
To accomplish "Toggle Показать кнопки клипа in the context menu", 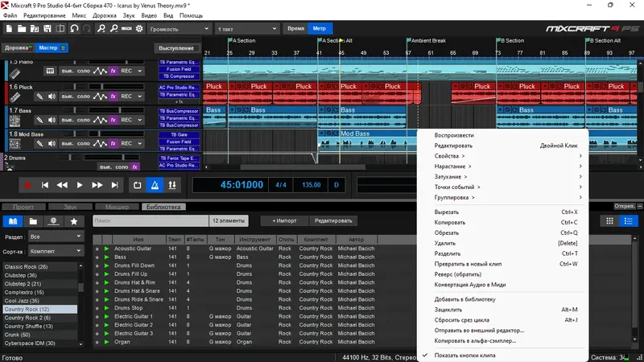I will (x=464, y=356).
